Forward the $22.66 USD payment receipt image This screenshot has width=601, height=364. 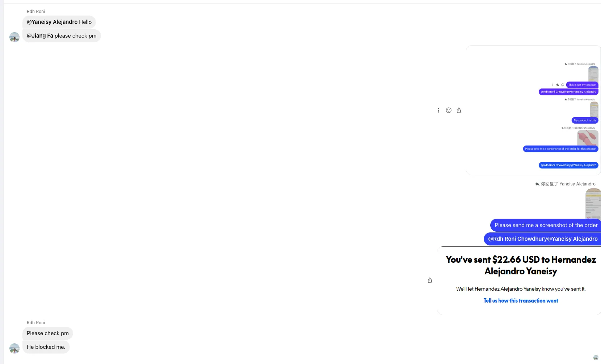(x=430, y=280)
